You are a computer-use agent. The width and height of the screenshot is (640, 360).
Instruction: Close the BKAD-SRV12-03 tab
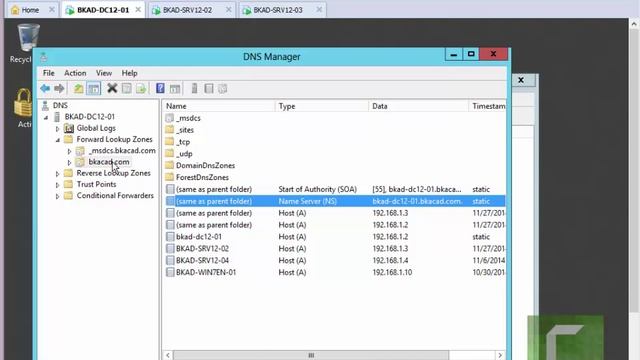click(x=319, y=9)
